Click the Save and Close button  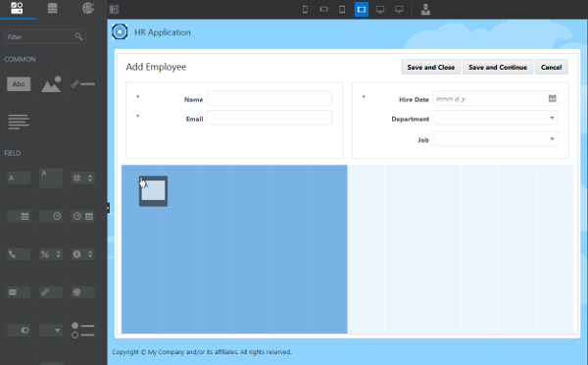coord(431,67)
